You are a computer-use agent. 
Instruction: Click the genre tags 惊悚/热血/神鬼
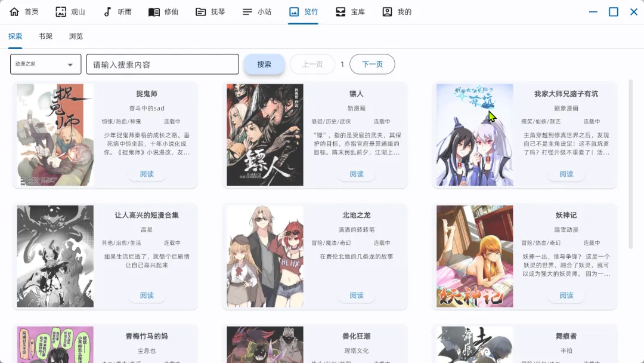click(122, 121)
